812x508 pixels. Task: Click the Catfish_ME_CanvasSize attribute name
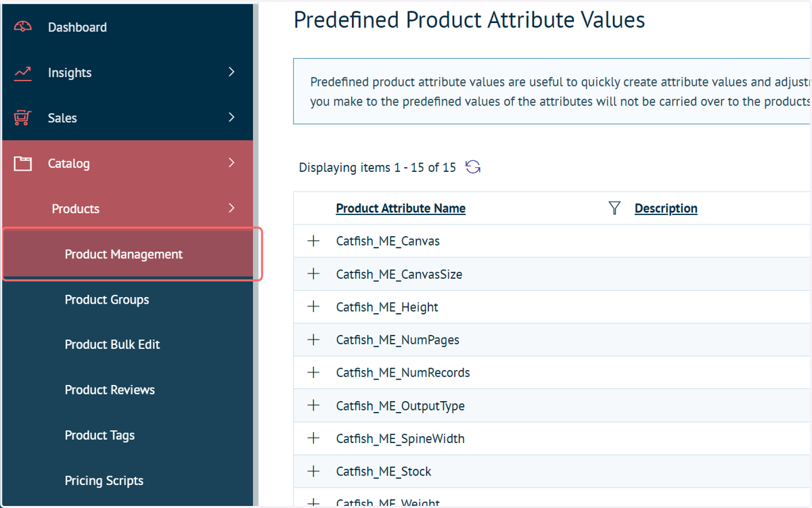399,275
